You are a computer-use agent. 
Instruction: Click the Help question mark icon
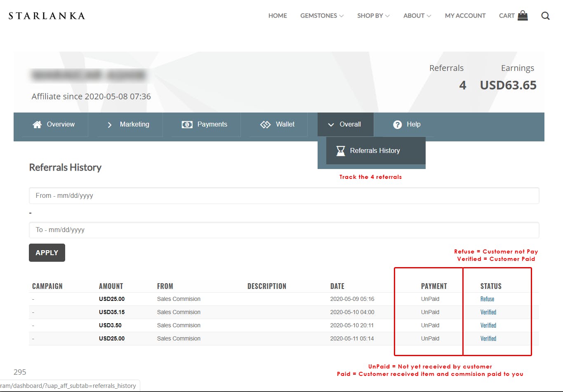tap(397, 124)
